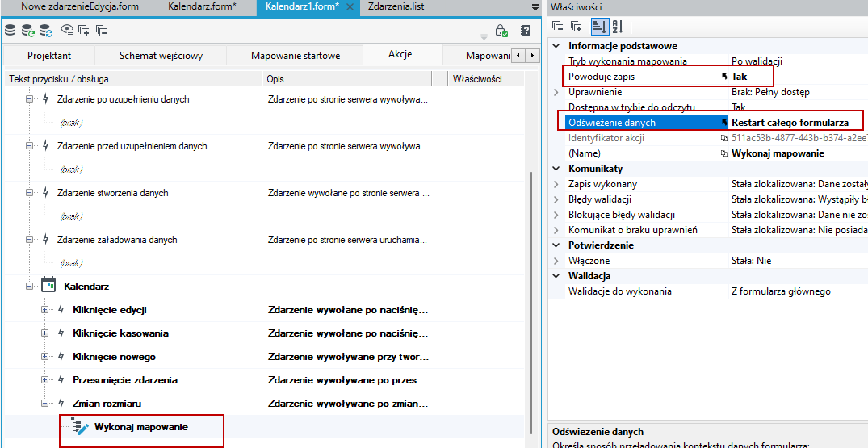Collapse Zdarzenie po uzupełnieniu danych node
Screen dimensions: 868x448
coord(29,99)
